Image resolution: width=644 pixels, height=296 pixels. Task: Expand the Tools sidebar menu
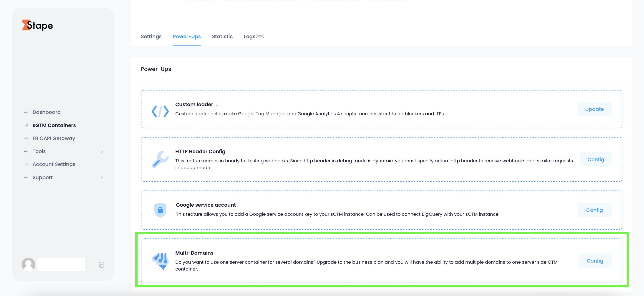pos(39,151)
